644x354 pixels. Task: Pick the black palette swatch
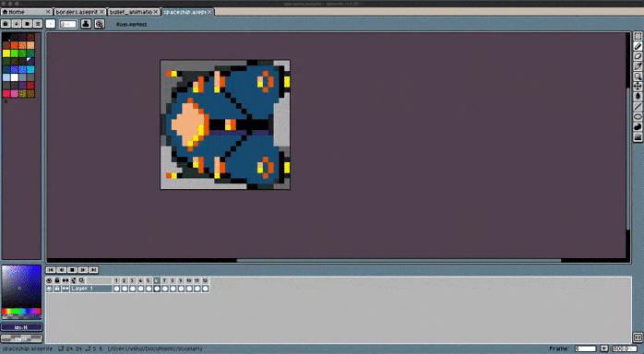[x=6, y=37]
